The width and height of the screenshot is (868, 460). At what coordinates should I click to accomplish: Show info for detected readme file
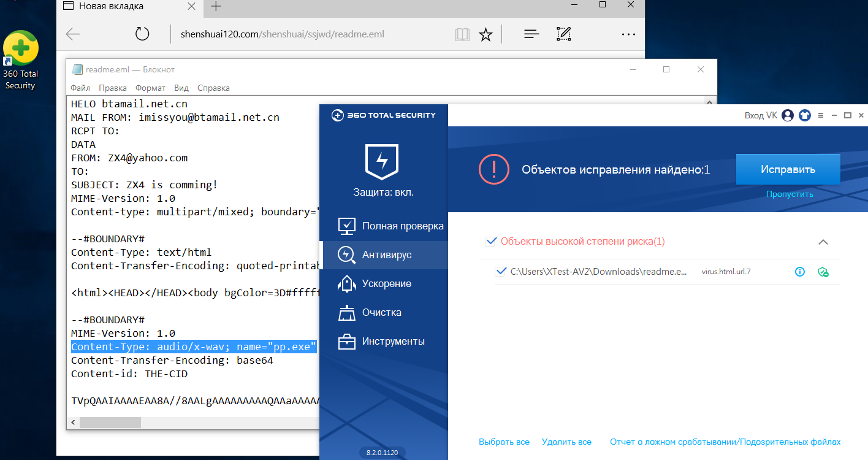[799, 272]
